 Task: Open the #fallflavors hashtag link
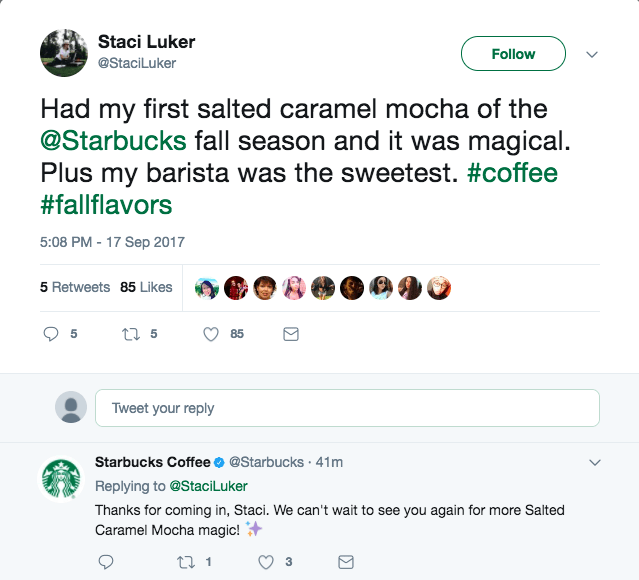pos(106,205)
